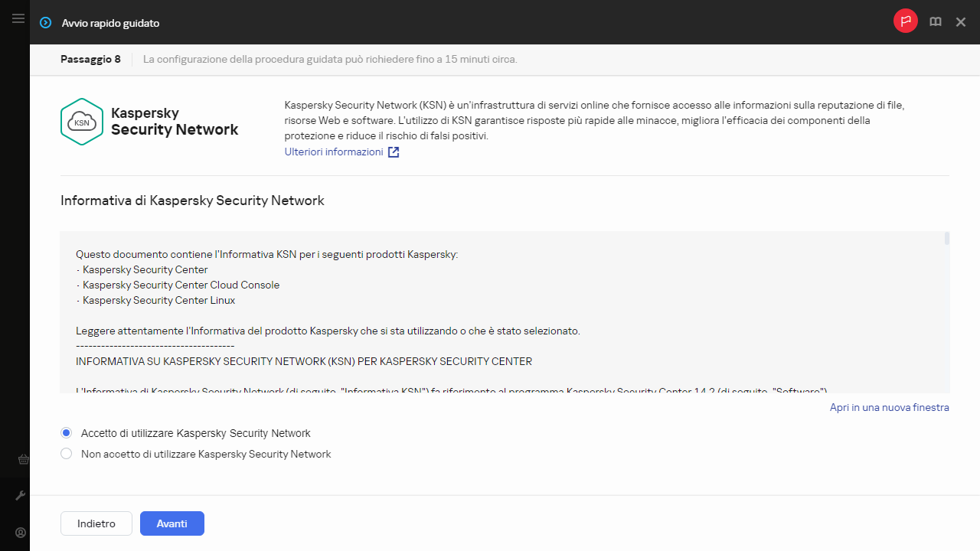Open the online help book icon
The width and height of the screenshot is (980, 551).
[x=935, y=21]
